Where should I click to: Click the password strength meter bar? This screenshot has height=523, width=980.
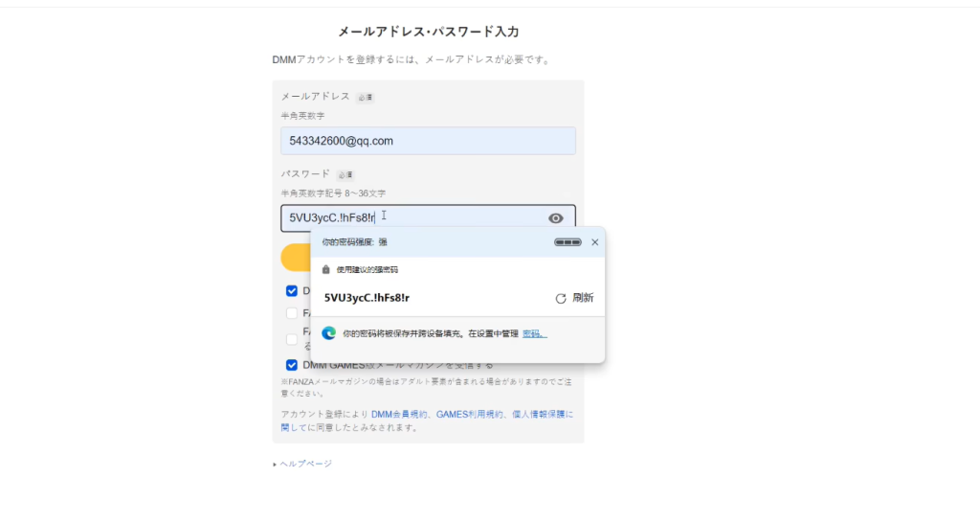click(x=568, y=242)
